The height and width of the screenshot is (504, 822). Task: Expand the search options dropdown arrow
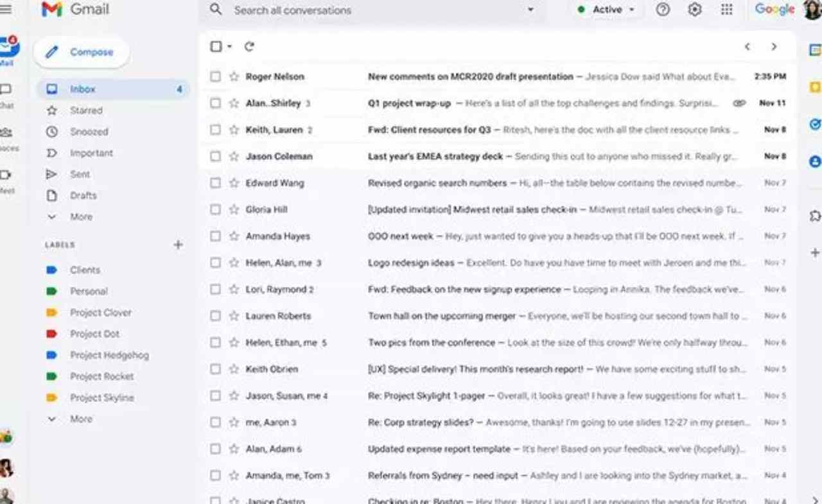click(530, 10)
